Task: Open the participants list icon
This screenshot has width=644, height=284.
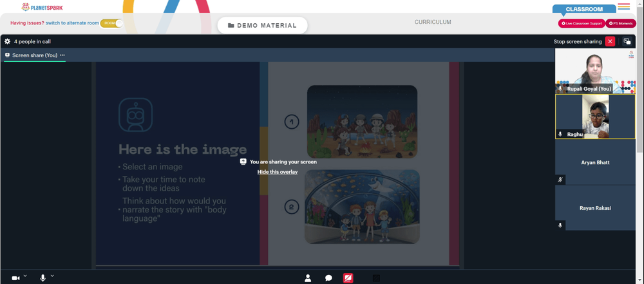Action: pyautogui.click(x=308, y=278)
